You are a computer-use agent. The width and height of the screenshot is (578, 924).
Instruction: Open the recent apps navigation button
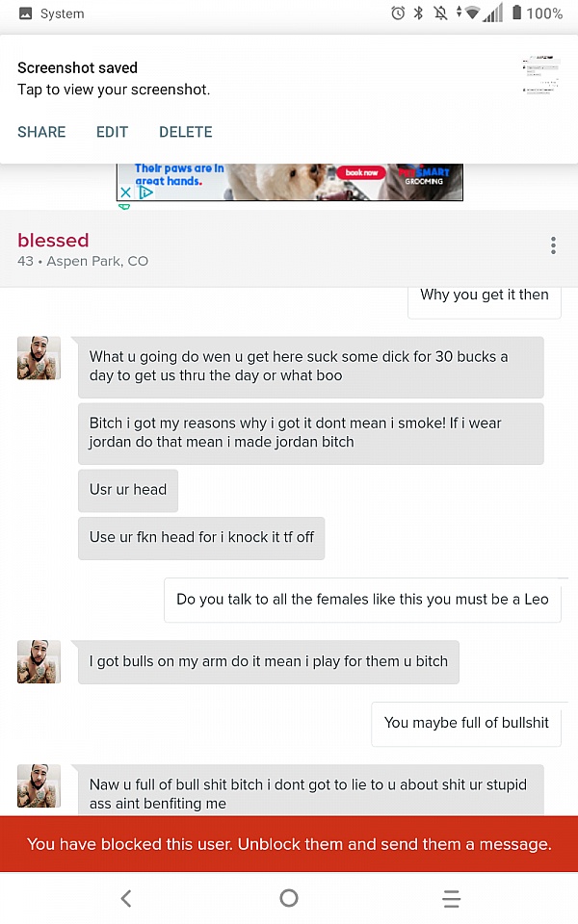[451, 898]
